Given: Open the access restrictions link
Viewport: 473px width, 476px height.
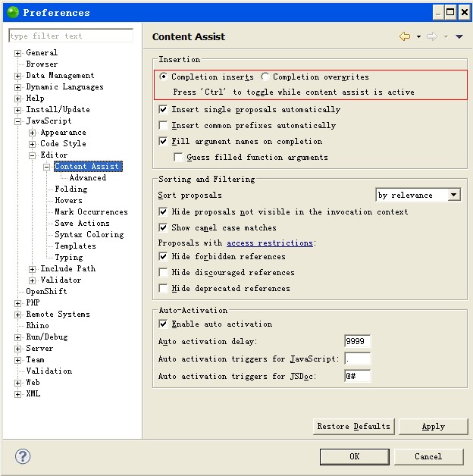Looking at the screenshot, I should (269, 243).
